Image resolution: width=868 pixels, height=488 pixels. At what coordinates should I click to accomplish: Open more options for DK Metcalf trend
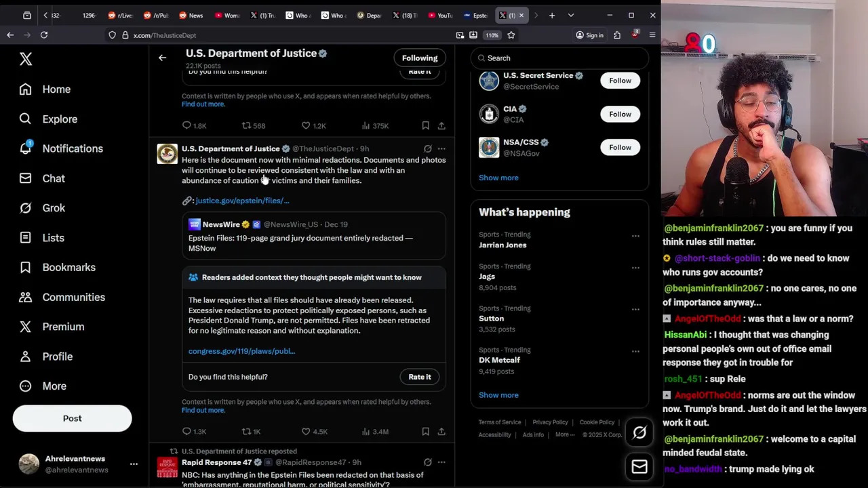point(635,351)
